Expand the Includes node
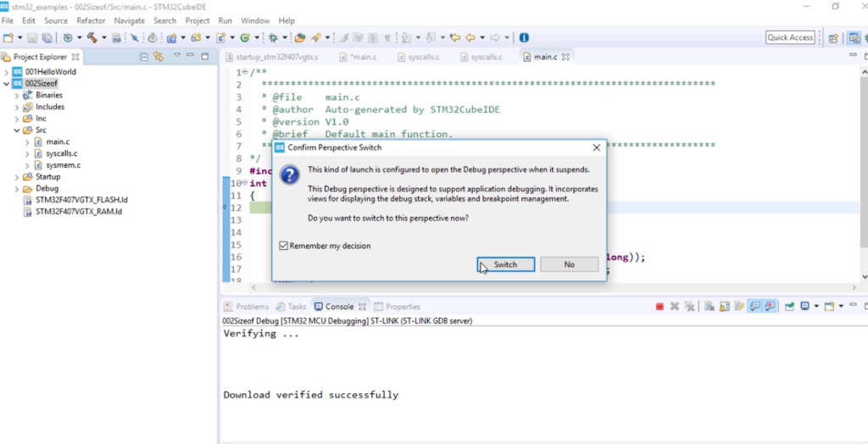This screenshot has width=868, height=444. 17,107
